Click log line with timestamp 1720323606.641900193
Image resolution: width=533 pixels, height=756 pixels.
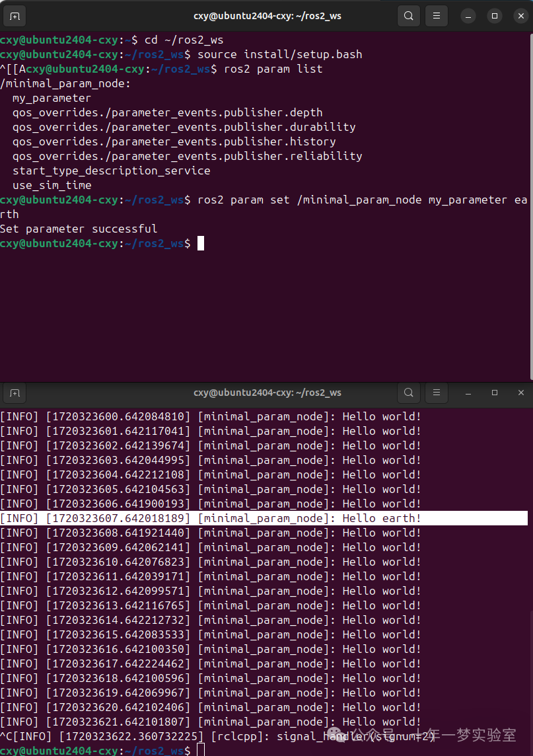click(211, 504)
